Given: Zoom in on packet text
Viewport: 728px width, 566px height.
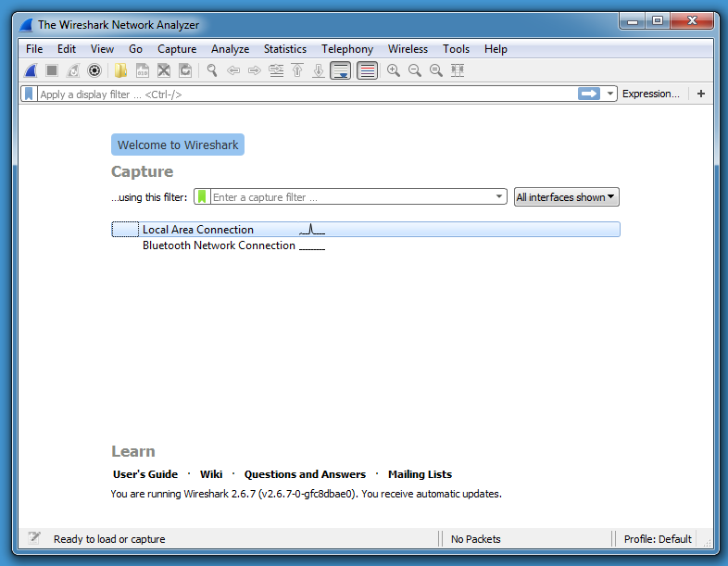Looking at the screenshot, I should [x=394, y=70].
